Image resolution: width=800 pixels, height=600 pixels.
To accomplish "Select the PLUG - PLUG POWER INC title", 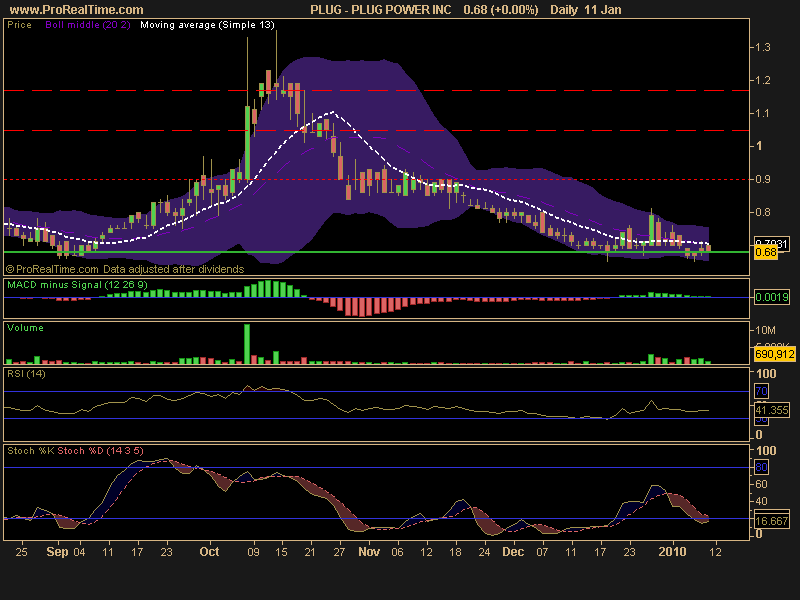I will point(381,9).
